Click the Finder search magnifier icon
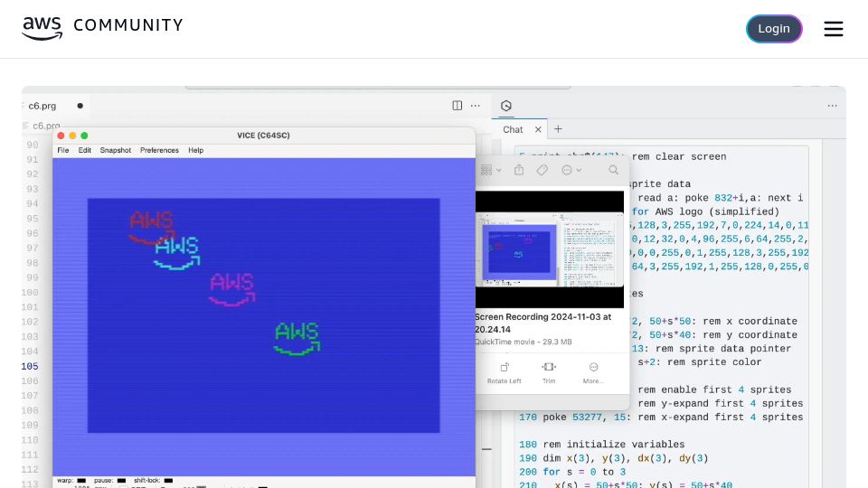Screen dimensions: 868x488 tap(613, 171)
